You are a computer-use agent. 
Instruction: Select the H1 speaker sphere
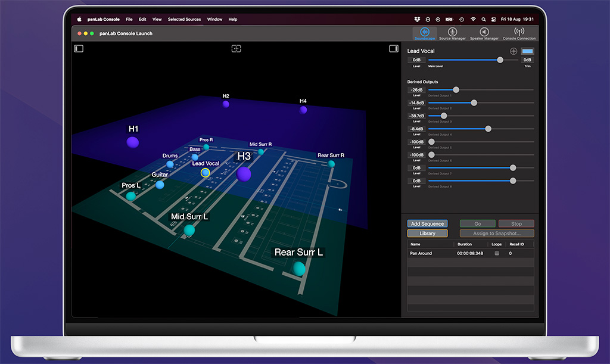pyautogui.click(x=133, y=142)
